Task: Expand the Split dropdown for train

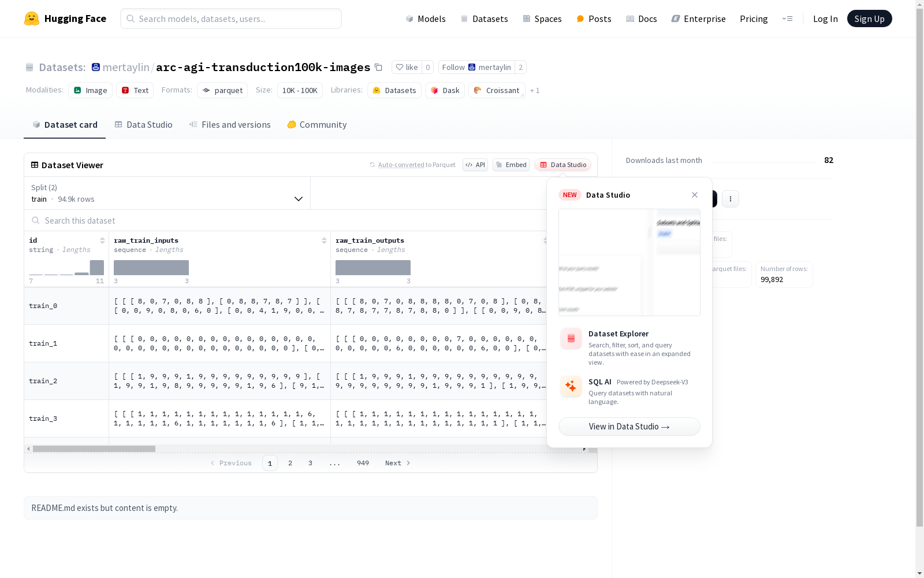Action: coord(167,193)
